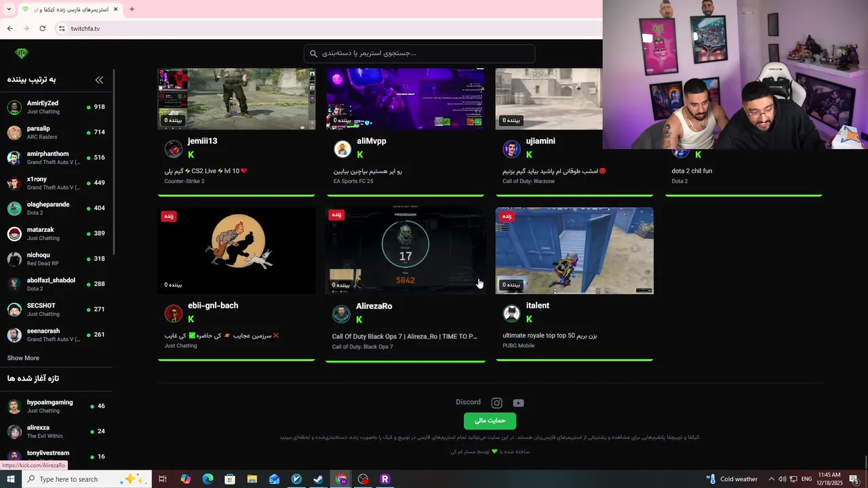Click jemiii13 profile avatar
This screenshot has width=868, height=488.
coord(174,148)
